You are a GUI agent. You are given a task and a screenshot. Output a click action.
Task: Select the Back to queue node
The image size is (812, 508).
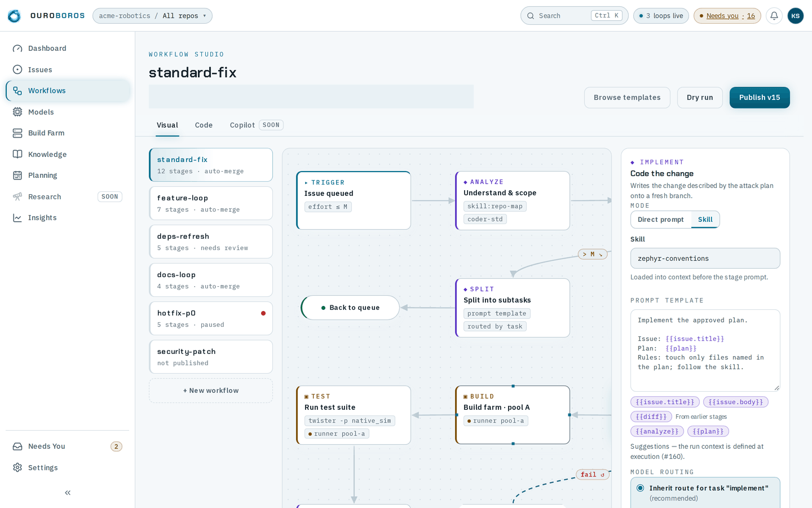click(350, 308)
